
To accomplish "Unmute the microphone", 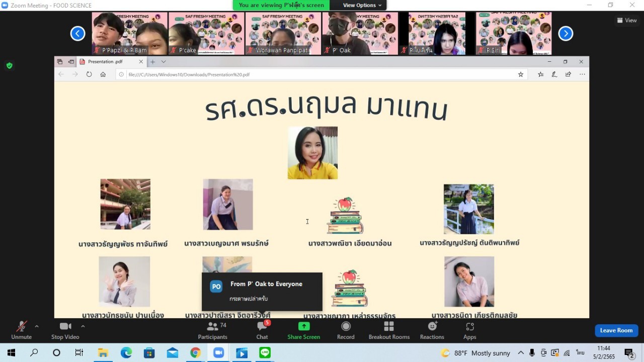I will click(x=21, y=330).
